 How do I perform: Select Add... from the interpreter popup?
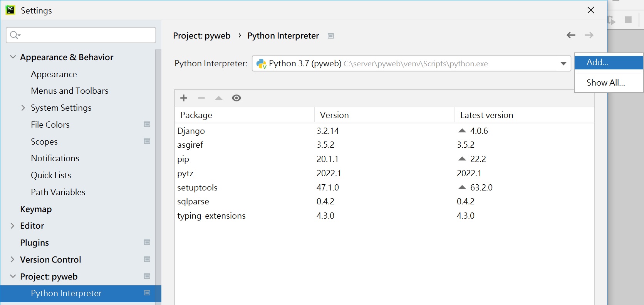[609, 62]
